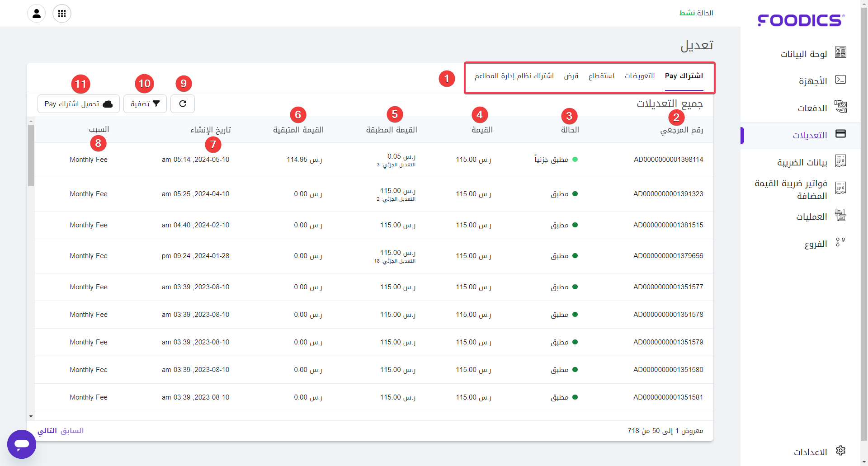Open الاعدادات settings in sidebar
The width and height of the screenshot is (868, 466).
[810, 452]
